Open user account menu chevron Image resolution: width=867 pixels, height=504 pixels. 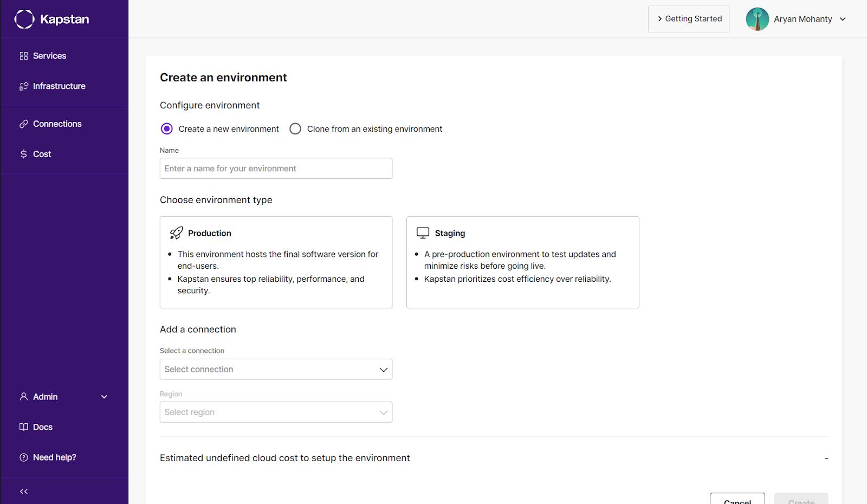point(843,19)
